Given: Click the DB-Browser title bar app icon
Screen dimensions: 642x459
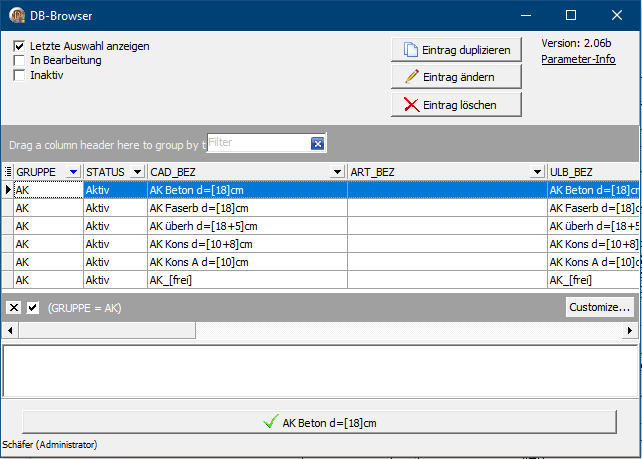Looking at the screenshot, I should pos(17,15).
